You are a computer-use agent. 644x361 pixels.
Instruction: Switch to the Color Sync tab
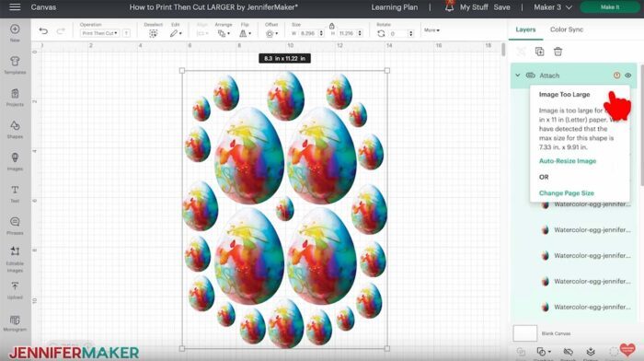pyautogui.click(x=567, y=29)
